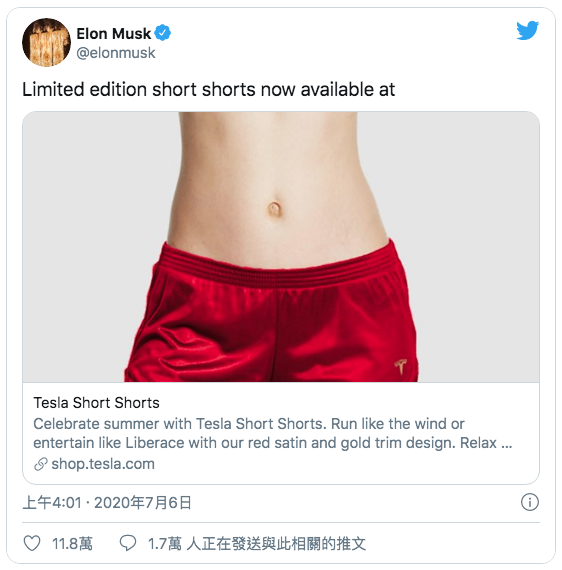Click the 11.8萬 like count
Image resolution: width=562 pixels, height=570 pixels.
pyautogui.click(x=72, y=544)
